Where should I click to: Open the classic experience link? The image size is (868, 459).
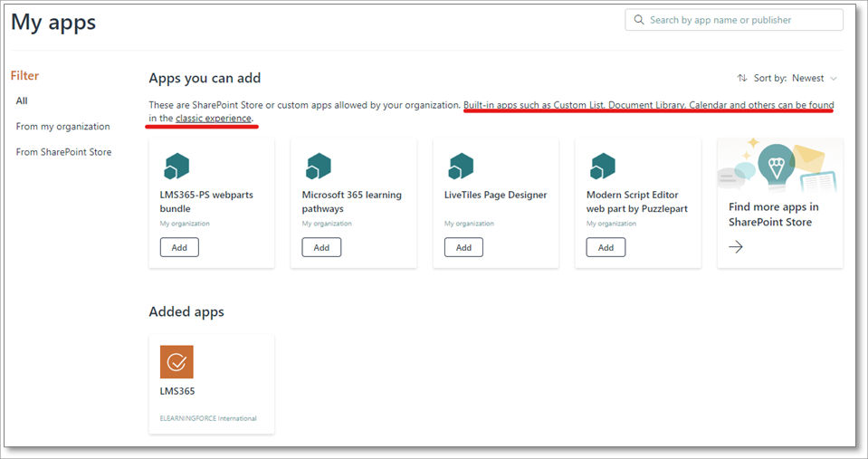pyautogui.click(x=214, y=119)
